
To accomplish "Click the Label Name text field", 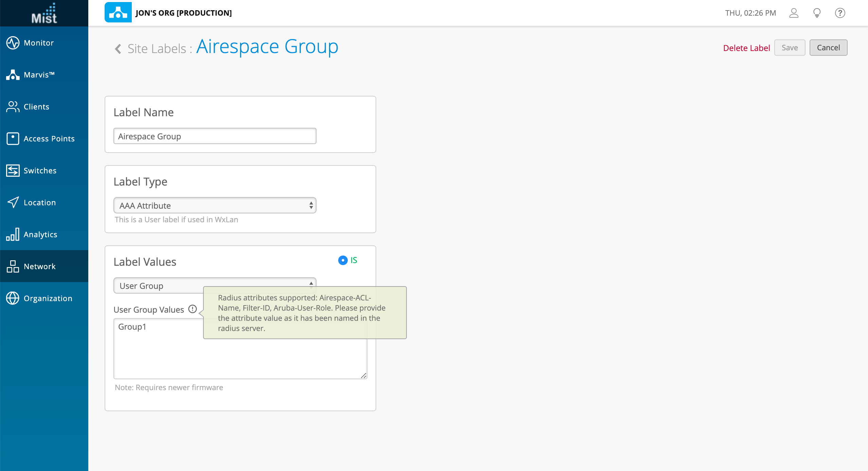I will (x=215, y=136).
